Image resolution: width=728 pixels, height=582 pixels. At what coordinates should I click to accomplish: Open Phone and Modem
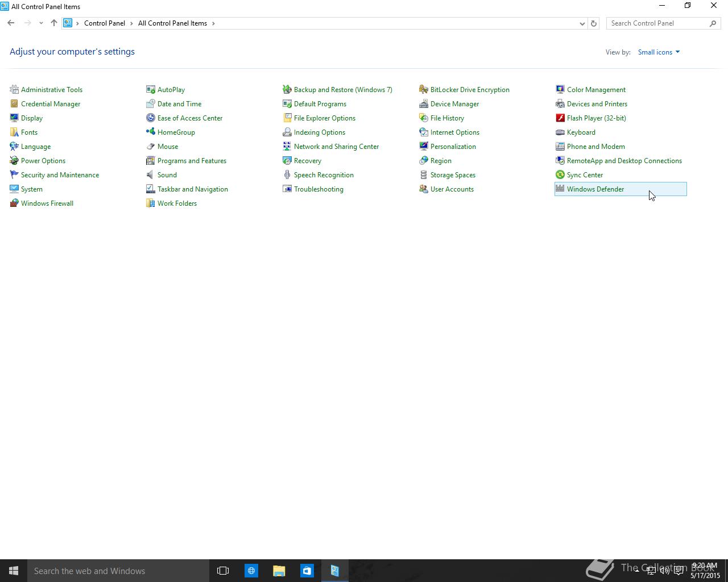[596, 147]
